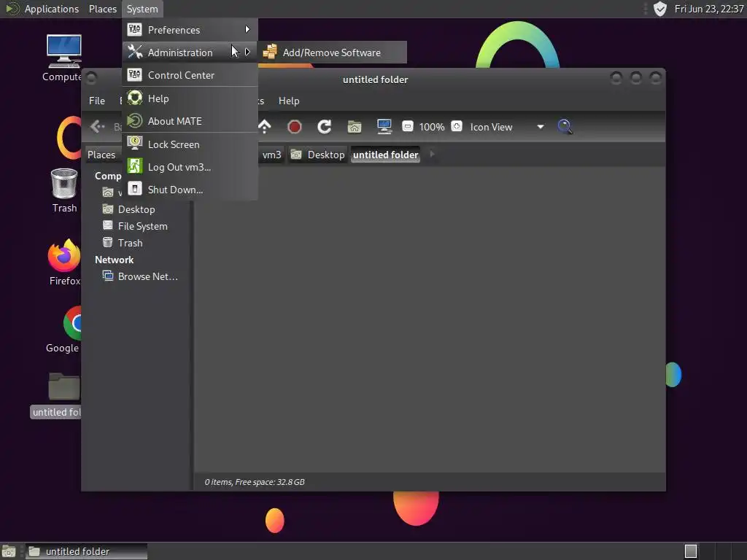The image size is (747, 560).
Task: Click the security shield tray icon
Action: point(659,9)
